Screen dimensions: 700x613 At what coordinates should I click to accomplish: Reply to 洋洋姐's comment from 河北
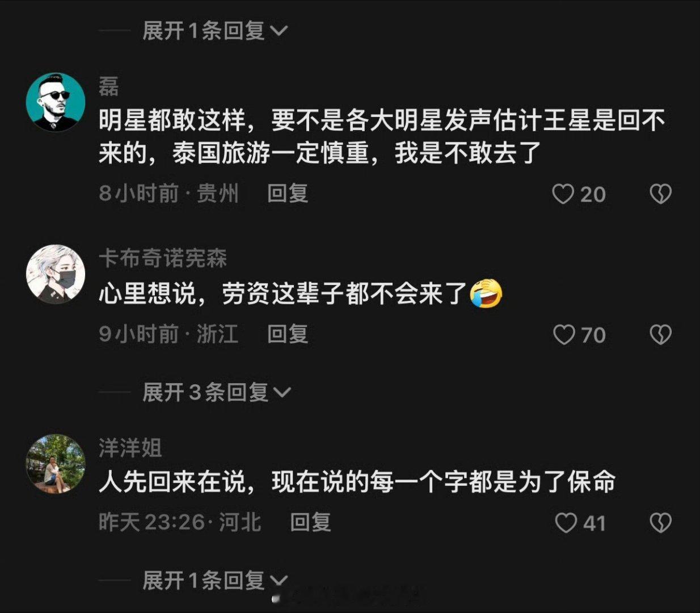[310, 522]
